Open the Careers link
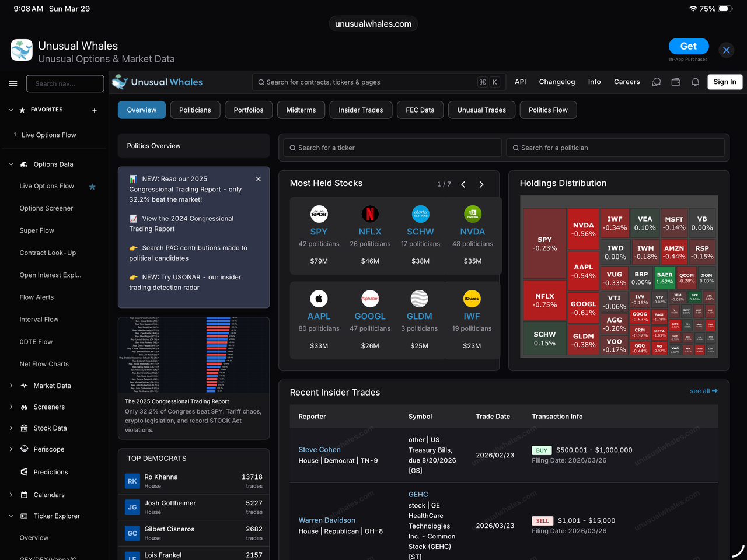 click(x=627, y=82)
